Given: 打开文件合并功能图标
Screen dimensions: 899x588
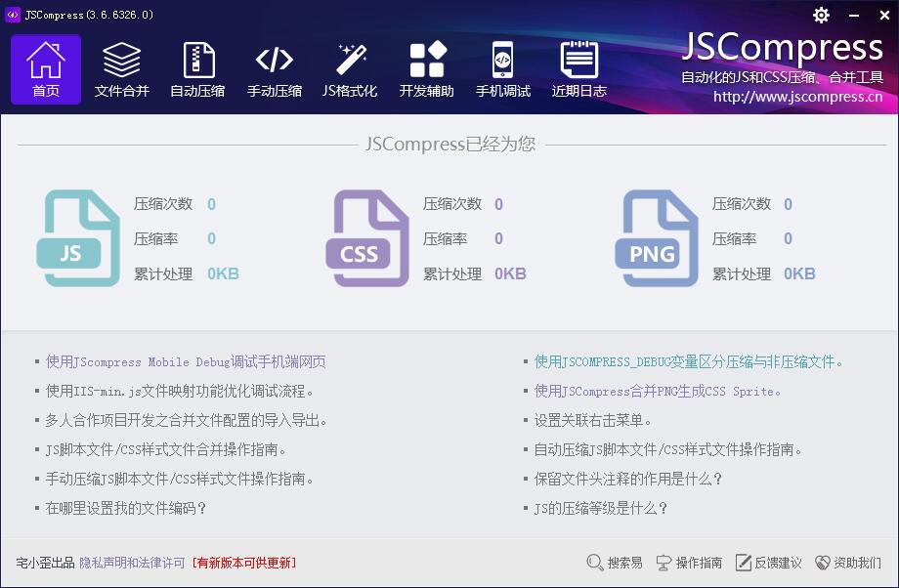Looking at the screenshot, I should [121, 66].
